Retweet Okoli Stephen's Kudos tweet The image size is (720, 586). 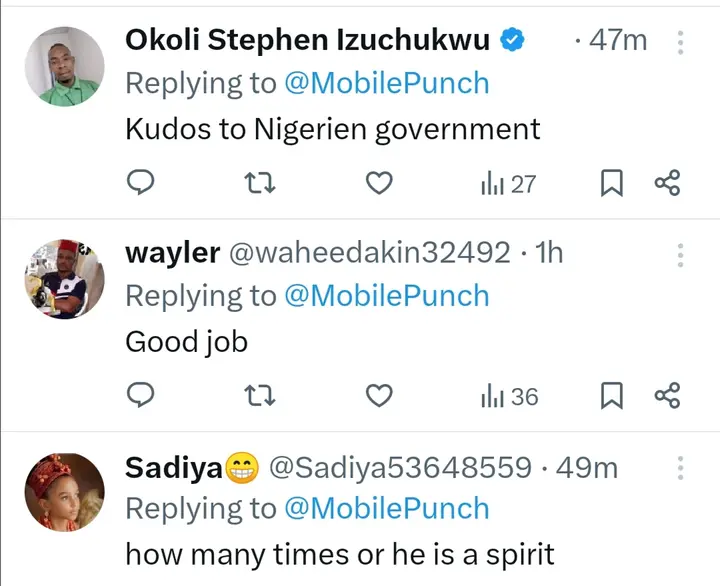tap(259, 183)
